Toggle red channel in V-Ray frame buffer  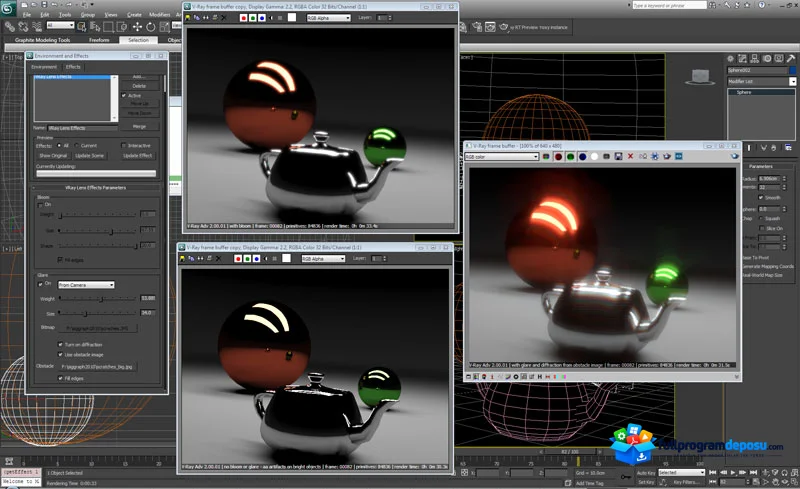point(558,156)
